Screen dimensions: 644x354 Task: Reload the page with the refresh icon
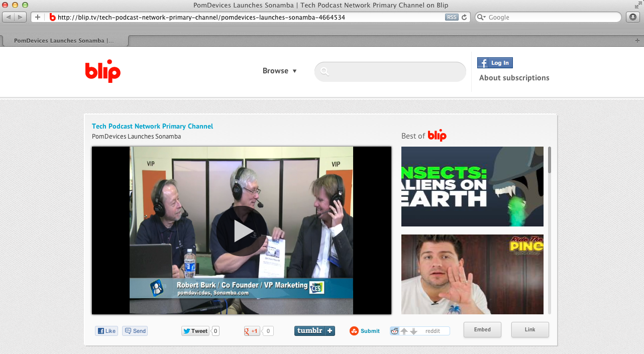[464, 17]
